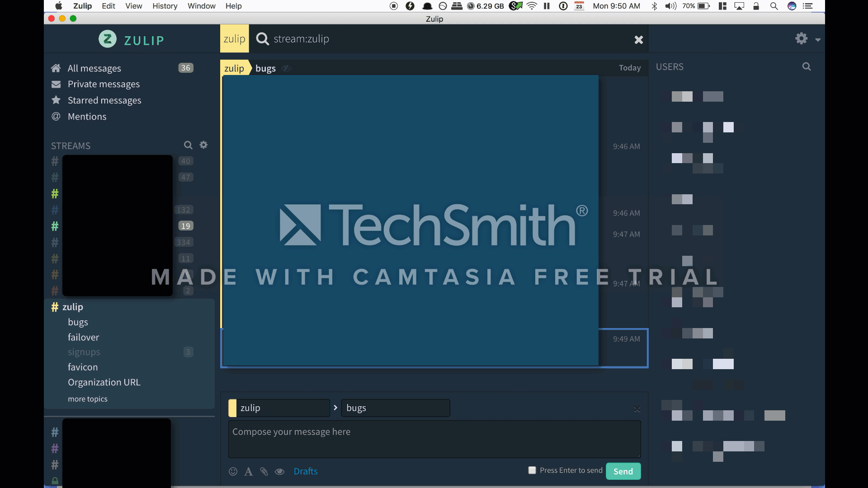Open the History menu

165,6
